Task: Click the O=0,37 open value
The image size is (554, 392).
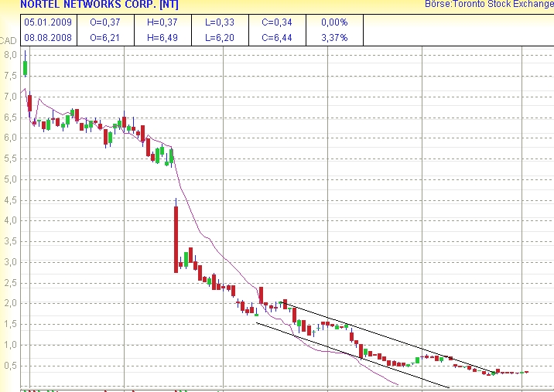Action: 108,22
